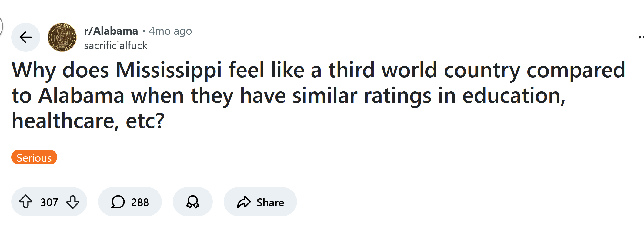Open the 288 comments count
This screenshot has height=228, width=644.
tap(140, 202)
